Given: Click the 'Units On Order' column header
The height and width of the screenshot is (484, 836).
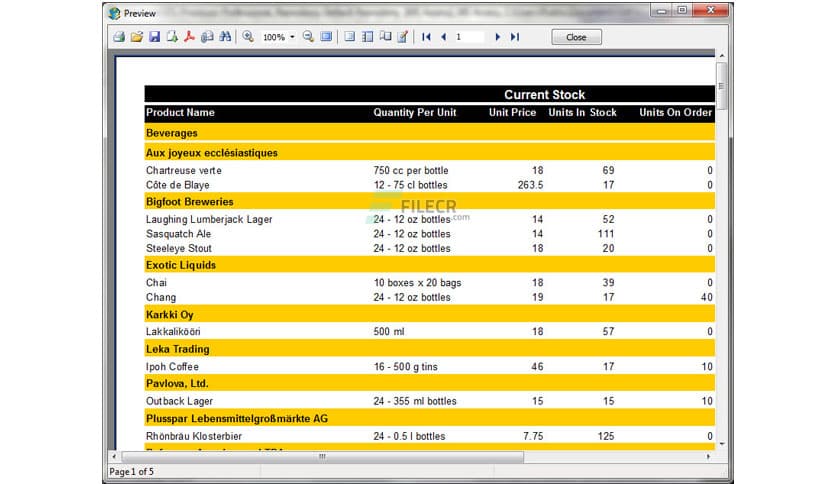Looking at the screenshot, I should [676, 112].
